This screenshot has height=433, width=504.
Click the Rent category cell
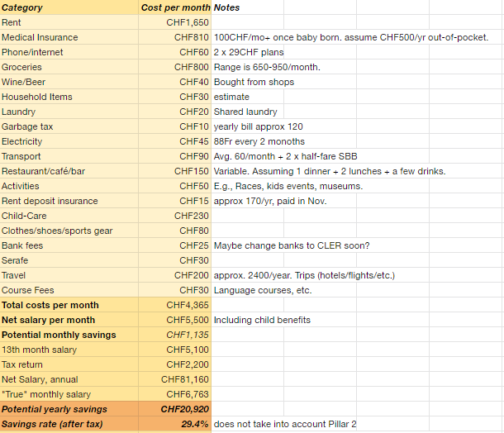click(69, 22)
